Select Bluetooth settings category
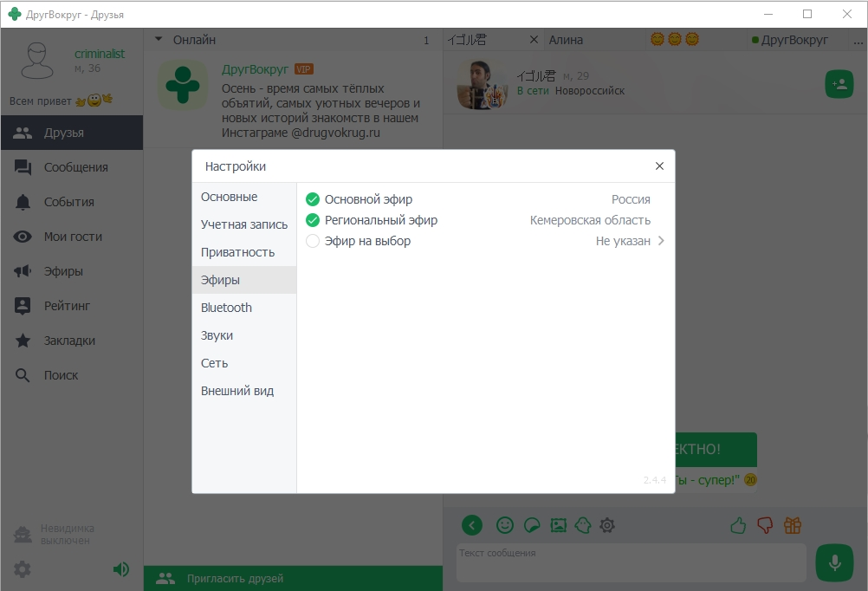This screenshot has height=591, width=868. coord(244,308)
